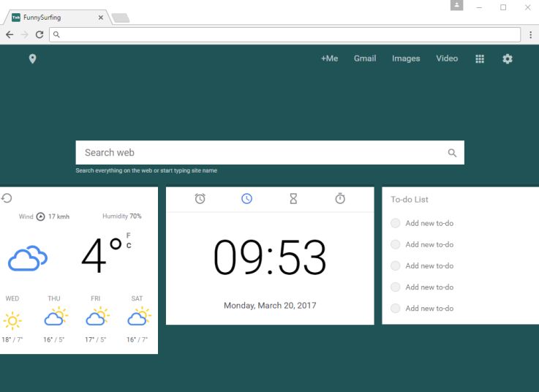The image size is (539, 392).
Task: Check the second Add new to-do circle
Action: point(396,244)
